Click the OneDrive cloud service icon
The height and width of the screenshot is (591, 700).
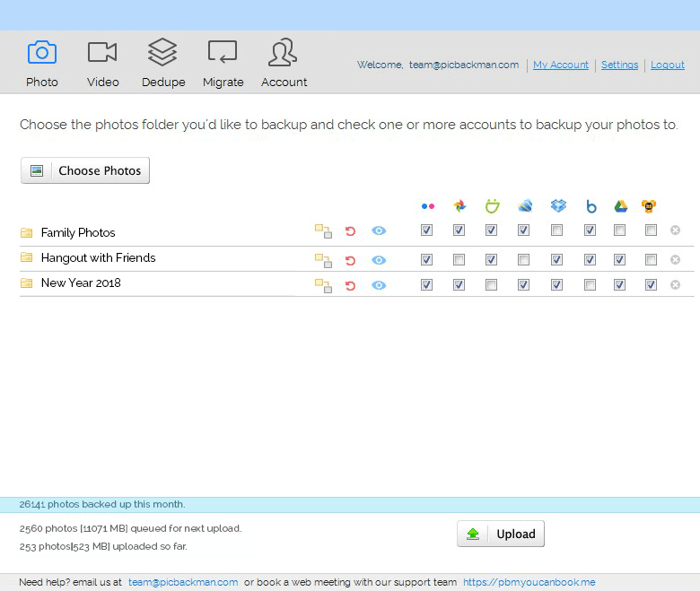[525, 205]
